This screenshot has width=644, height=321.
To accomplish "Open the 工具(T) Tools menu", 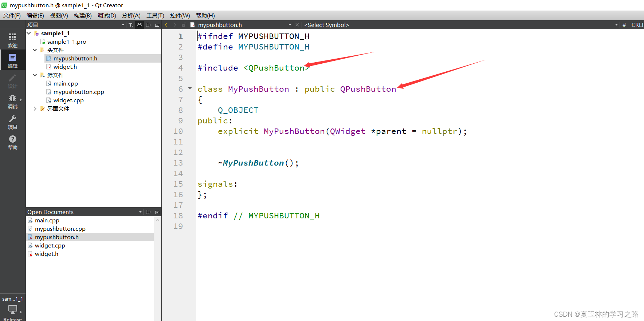I will click(x=155, y=15).
